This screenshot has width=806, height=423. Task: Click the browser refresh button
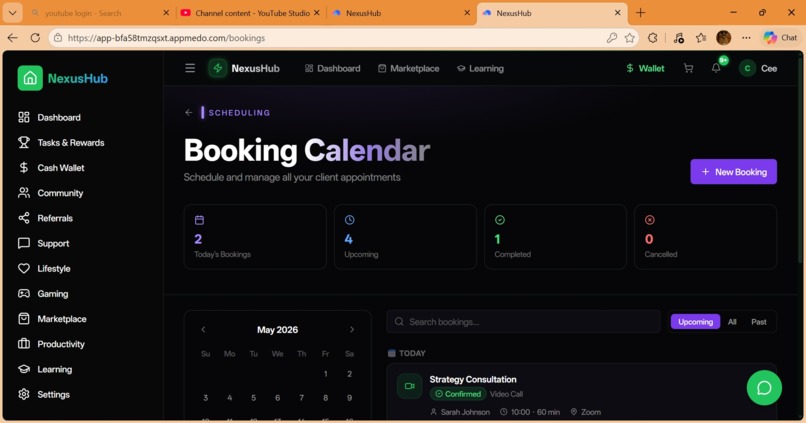(x=35, y=38)
